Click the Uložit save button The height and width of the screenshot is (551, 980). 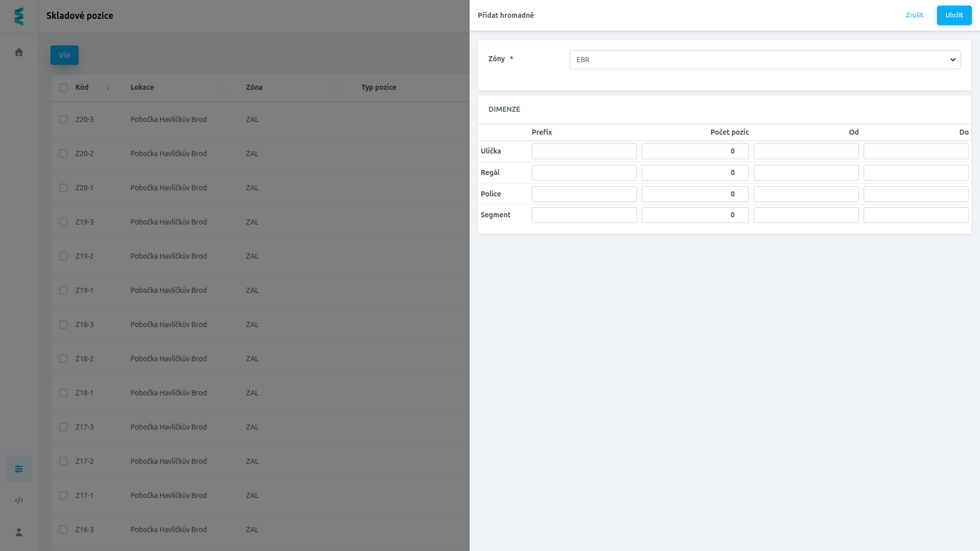coord(954,15)
